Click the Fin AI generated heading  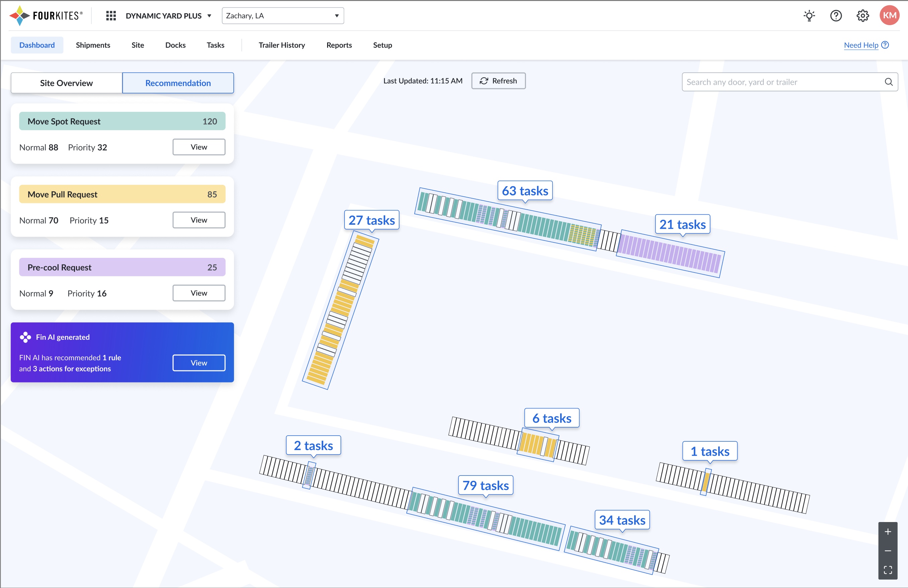[x=63, y=337]
